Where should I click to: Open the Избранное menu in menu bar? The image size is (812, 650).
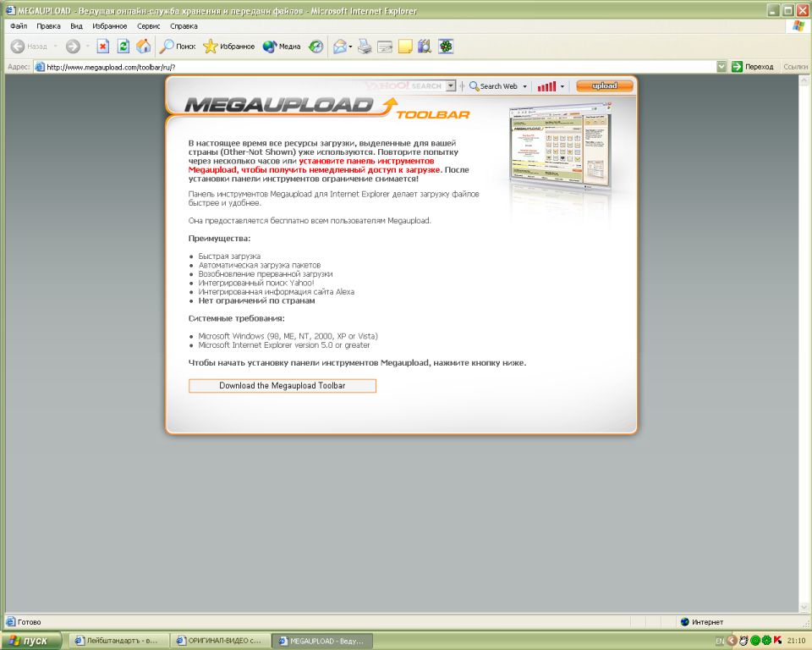(109, 26)
